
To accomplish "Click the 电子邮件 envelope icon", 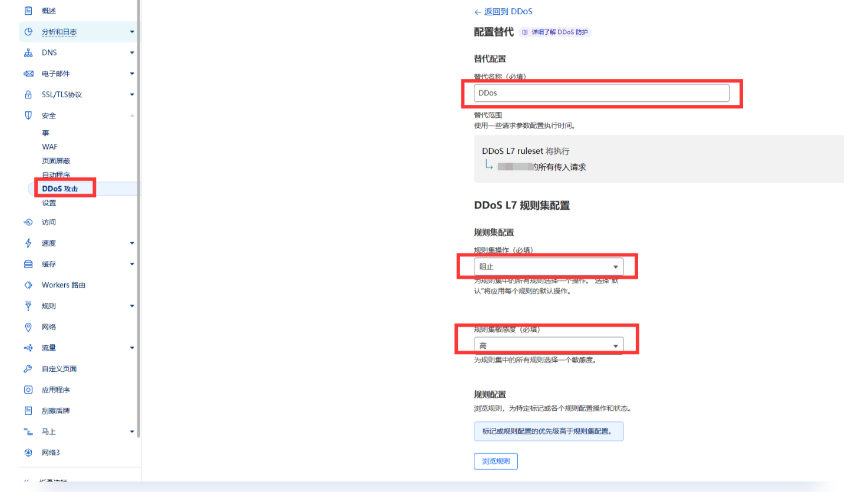I will point(28,74).
